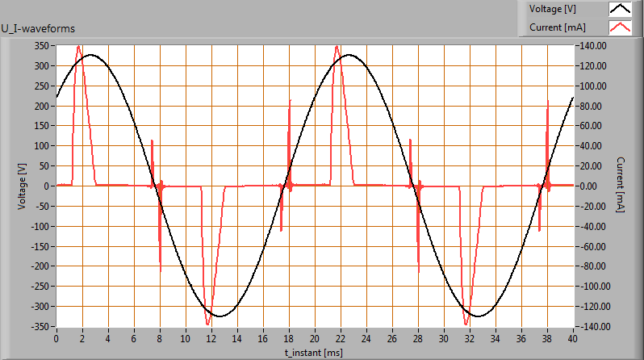Click the last current spike near 38 ms
644x360 pixels.
pyautogui.click(x=547, y=101)
